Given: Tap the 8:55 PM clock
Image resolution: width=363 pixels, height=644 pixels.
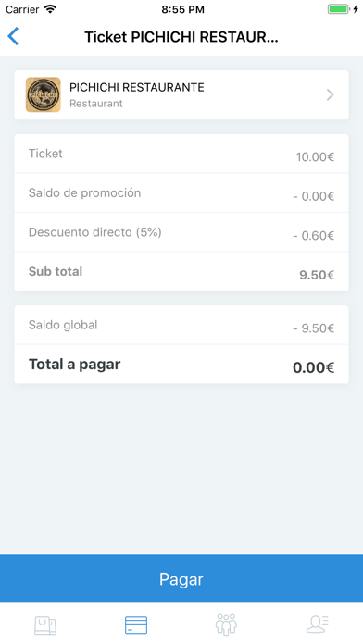Looking at the screenshot, I should tap(182, 9).
